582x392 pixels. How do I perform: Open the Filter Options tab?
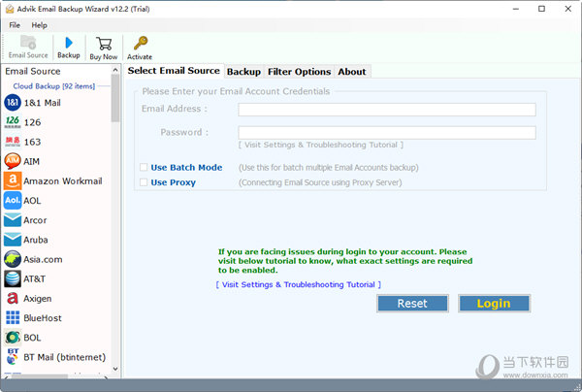click(x=299, y=72)
